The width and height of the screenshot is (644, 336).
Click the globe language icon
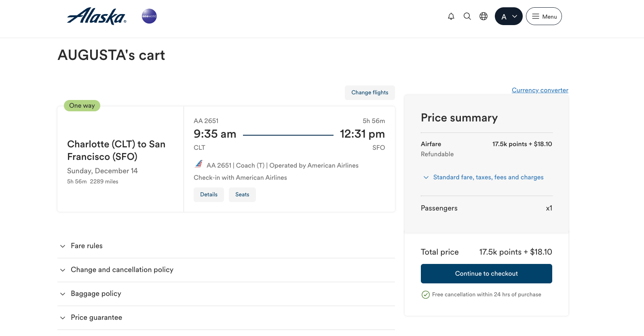point(484,16)
